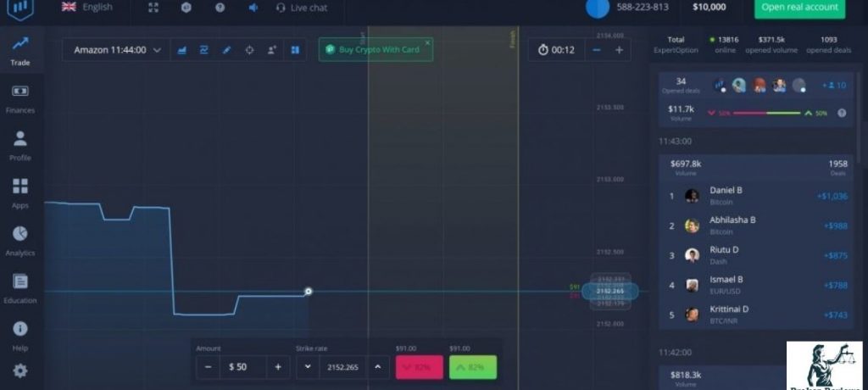Click Daniel B's +$1,036 profit

[x=832, y=196]
